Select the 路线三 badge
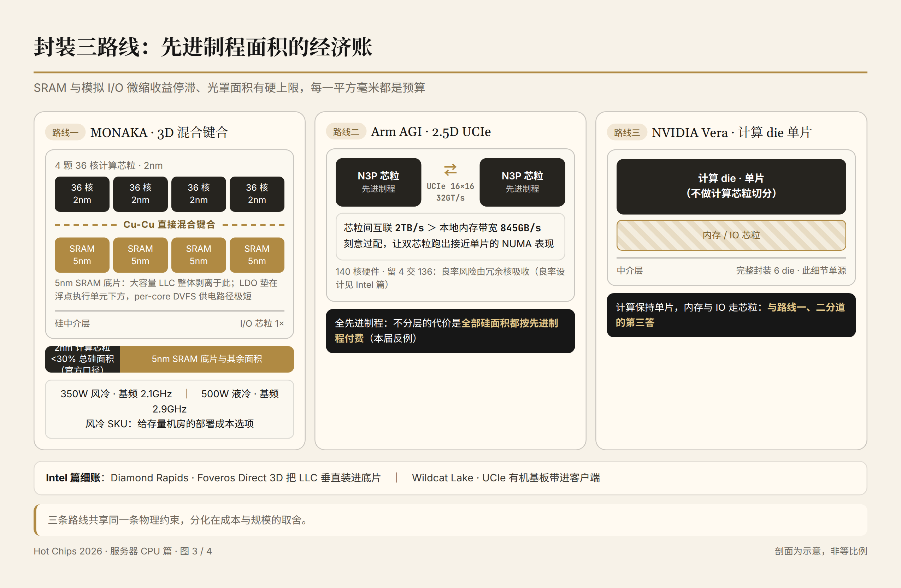The width and height of the screenshot is (901, 588). [x=627, y=132]
